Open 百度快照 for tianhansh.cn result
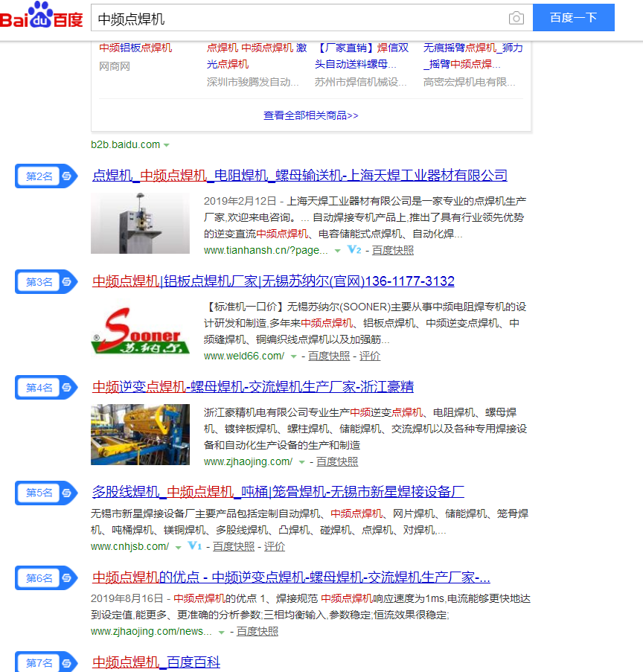 coord(393,250)
